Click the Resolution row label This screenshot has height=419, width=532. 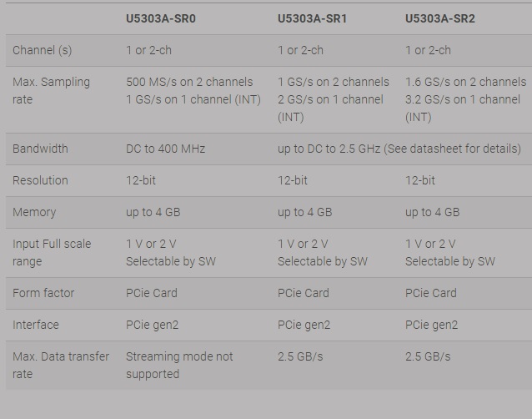40,180
